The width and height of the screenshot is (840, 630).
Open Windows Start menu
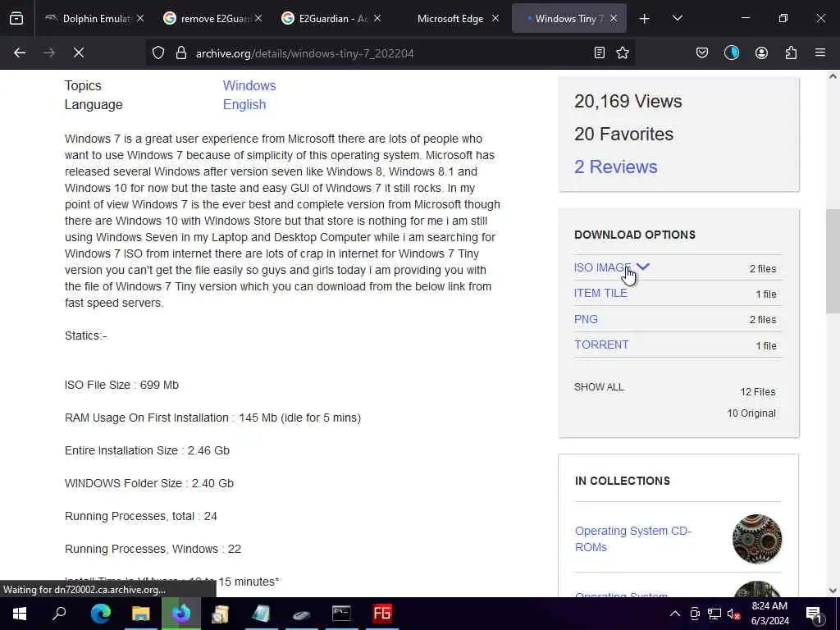coord(20,614)
